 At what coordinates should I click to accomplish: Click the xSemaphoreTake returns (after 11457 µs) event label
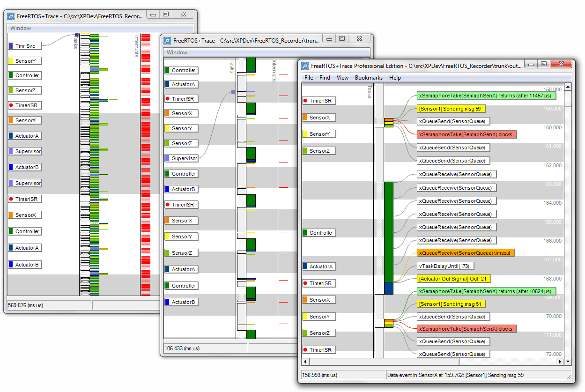[486, 96]
